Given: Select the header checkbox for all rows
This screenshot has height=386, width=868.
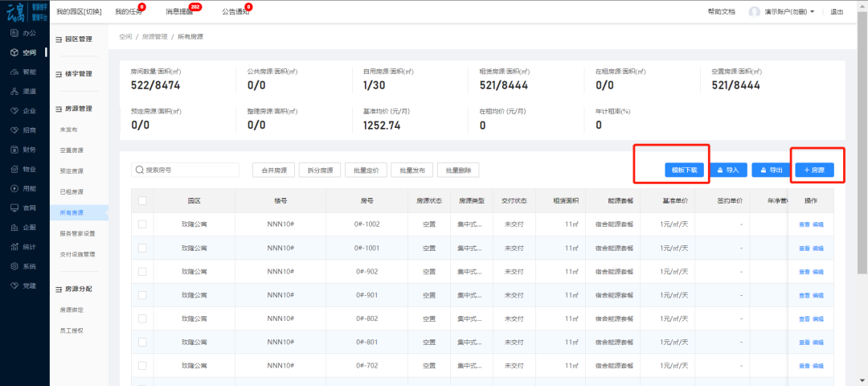Looking at the screenshot, I should pos(142,200).
